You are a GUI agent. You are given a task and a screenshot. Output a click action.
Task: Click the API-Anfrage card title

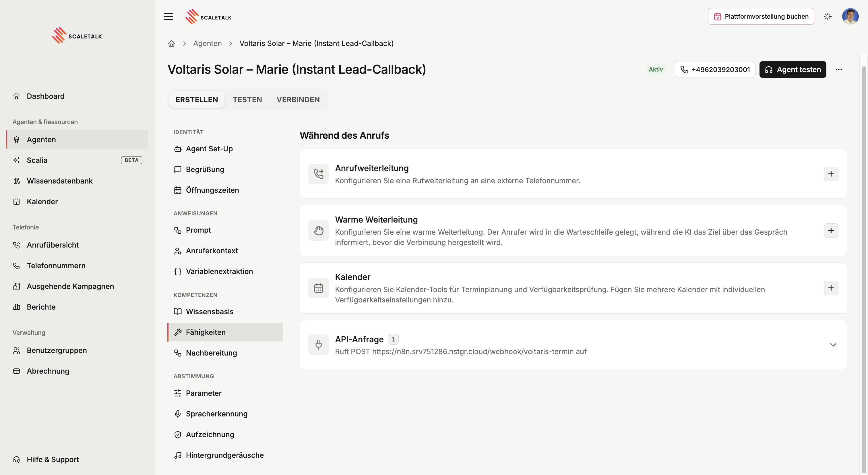[x=359, y=339]
